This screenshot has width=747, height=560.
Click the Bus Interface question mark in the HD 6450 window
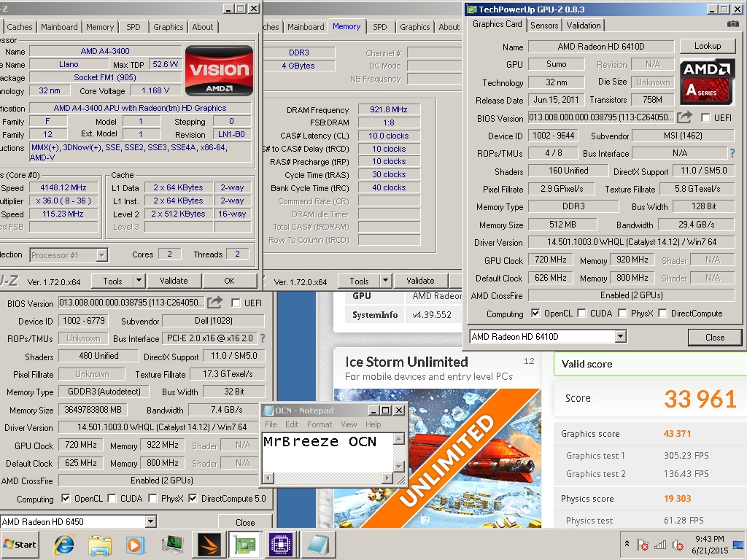pos(263,338)
